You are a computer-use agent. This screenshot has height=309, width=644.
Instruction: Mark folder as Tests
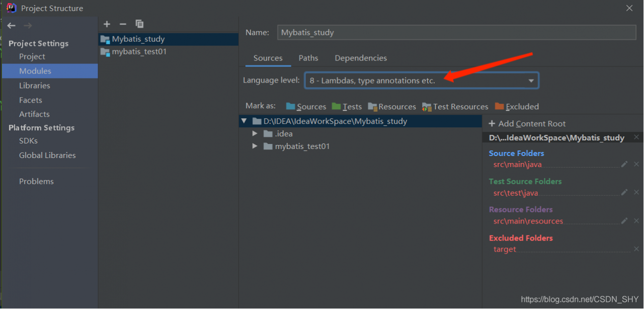click(x=347, y=107)
